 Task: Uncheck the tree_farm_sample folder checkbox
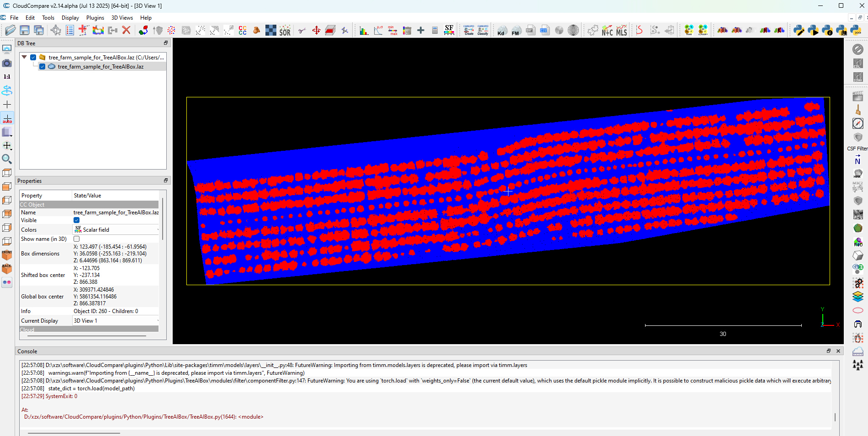tap(33, 57)
